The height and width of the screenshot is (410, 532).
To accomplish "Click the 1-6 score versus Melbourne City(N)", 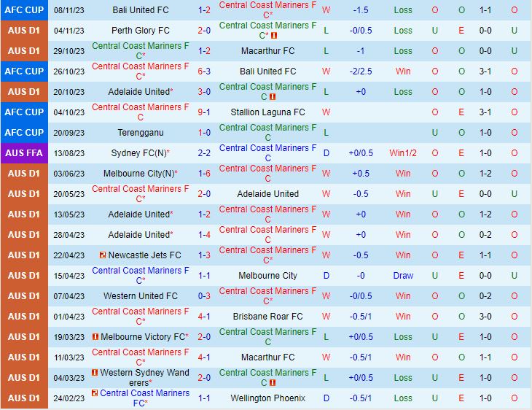I will (x=204, y=174).
